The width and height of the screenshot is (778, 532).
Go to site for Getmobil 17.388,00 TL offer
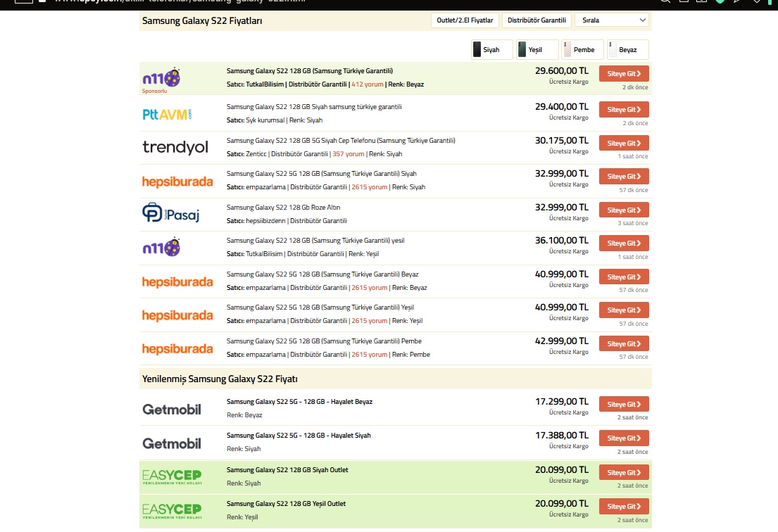coord(624,438)
